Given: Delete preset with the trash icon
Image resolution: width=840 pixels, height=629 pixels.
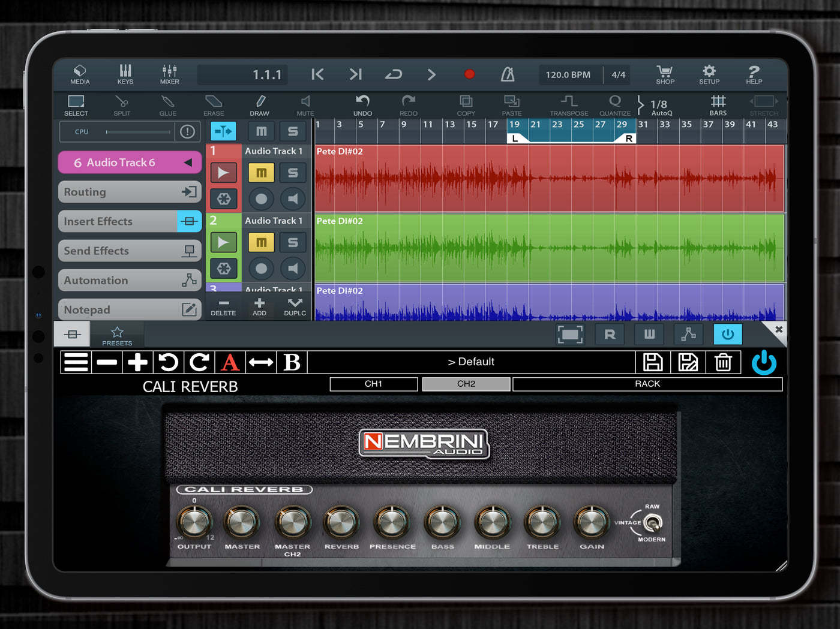Looking at the screenshot, I should pos(723,362).
